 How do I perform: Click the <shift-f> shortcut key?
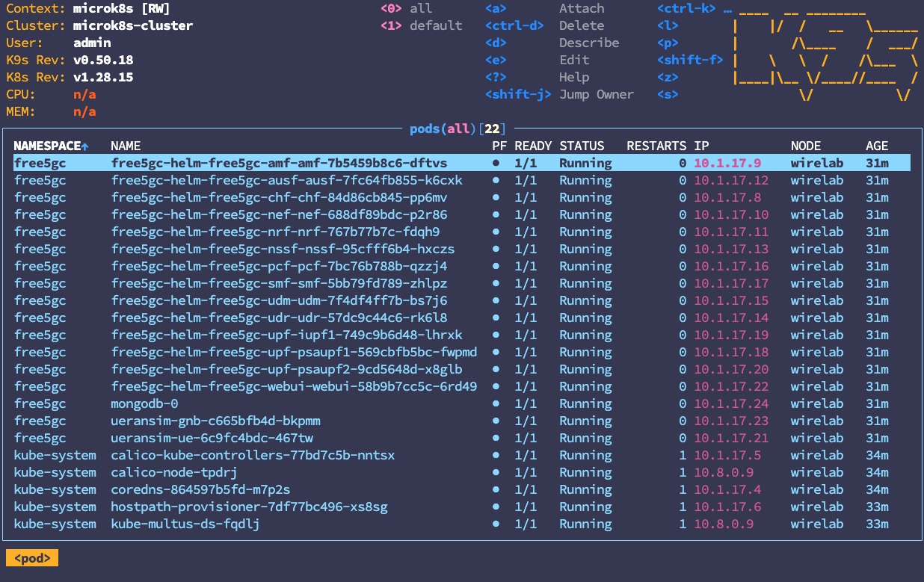pos(690,60)
